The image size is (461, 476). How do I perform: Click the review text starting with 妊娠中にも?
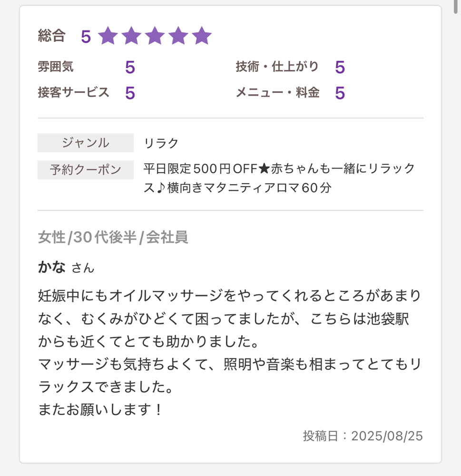tap(230, 352)
